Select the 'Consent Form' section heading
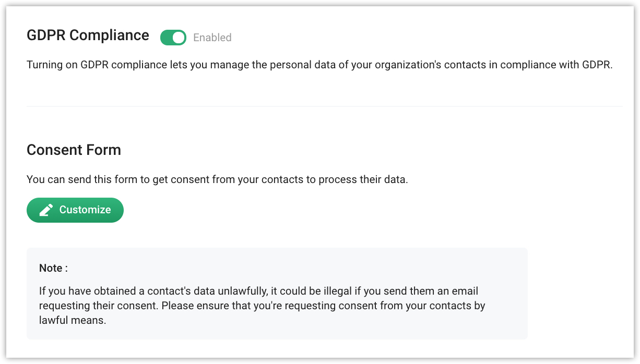640x364 pixels. point(74,150)
